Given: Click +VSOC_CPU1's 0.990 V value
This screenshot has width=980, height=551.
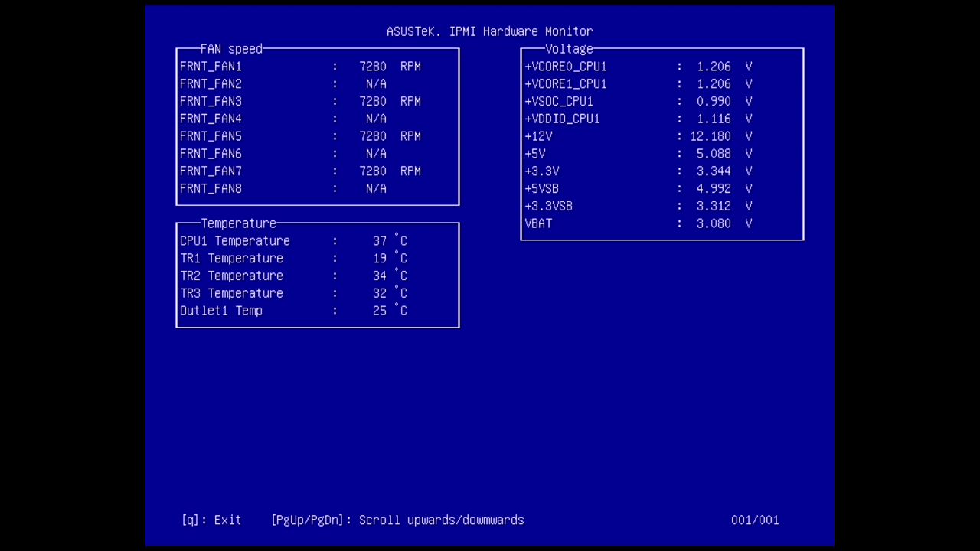Looking at the screenshot, I should 724,102.
